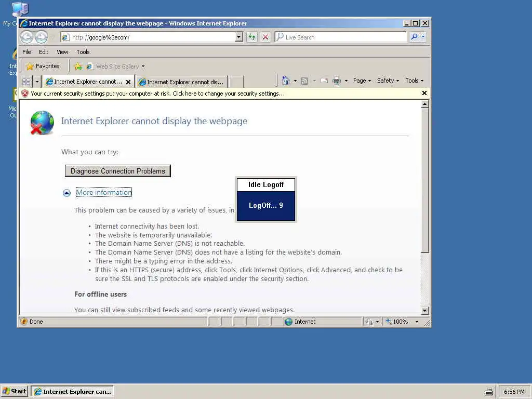Viewport: 532px width, 399px height.
Task: Open the View menu
Action: [x=62, y=52]
